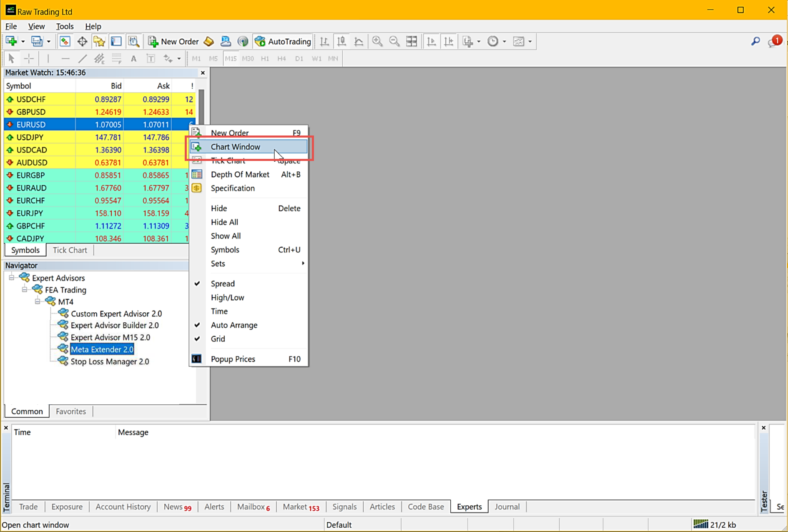This screenshot has width=788, height=532.
Task: Toggle the Spread column option
Action: (x=248, y=284)
